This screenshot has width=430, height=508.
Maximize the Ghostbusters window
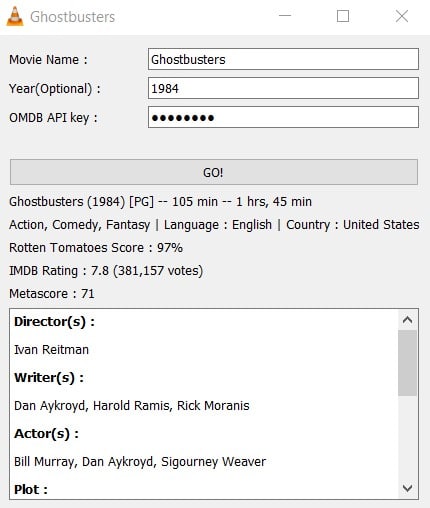343,16
